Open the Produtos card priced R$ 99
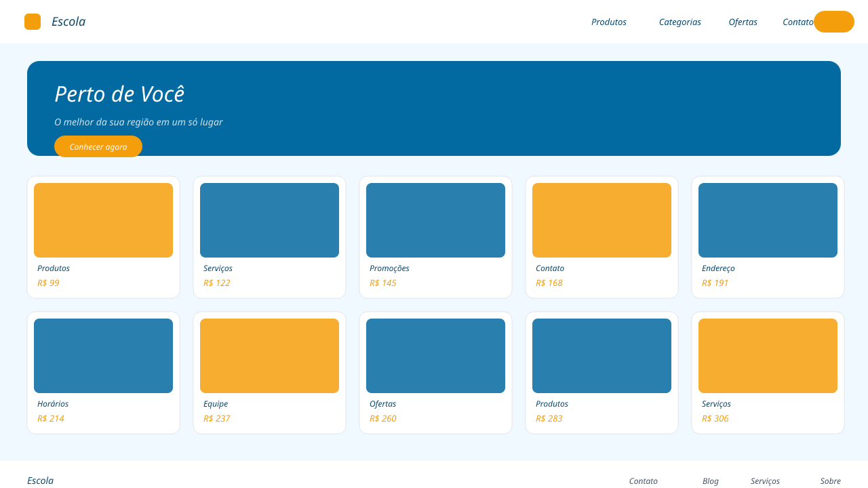This screenshot has height=488, width=868. (x=103, y=237)
